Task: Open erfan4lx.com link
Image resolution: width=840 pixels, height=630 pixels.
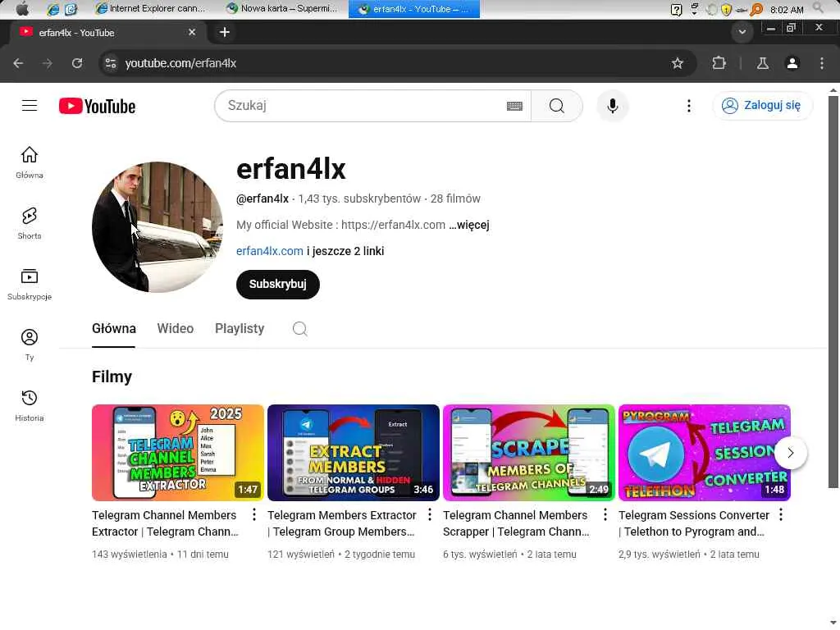Action: pyautogui.click(x=269, y=251)
